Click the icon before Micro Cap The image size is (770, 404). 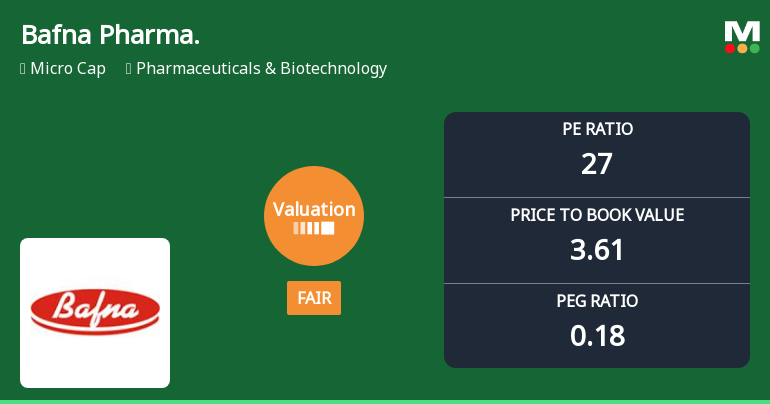click(23, 69)
